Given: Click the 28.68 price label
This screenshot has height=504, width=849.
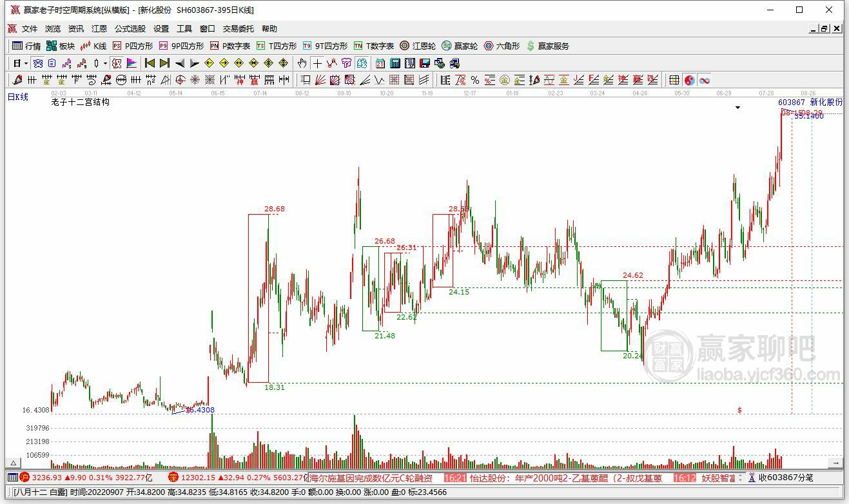Looking at the screenshot, I should click(275, 209).
